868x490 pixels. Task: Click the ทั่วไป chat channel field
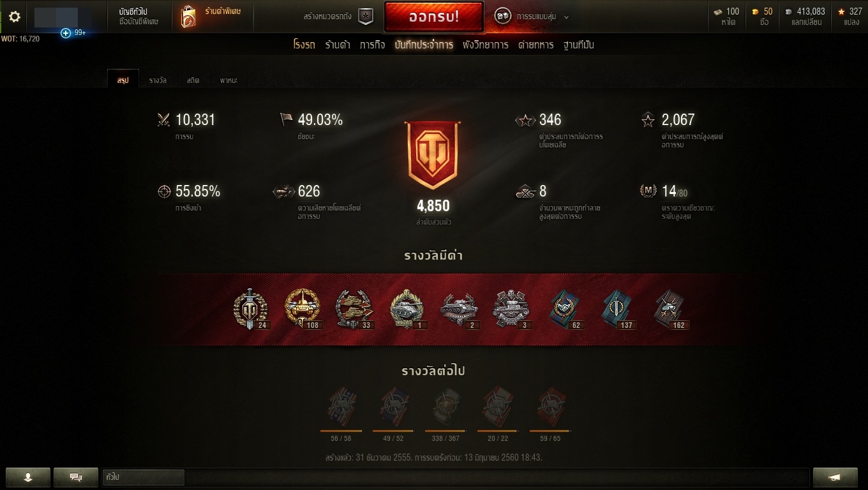coord(143,477)
